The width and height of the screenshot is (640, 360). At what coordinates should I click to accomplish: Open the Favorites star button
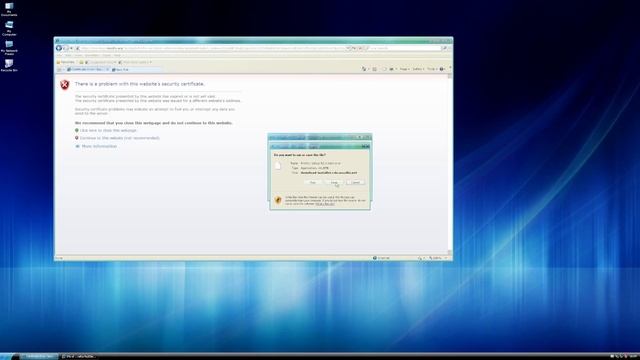click(66, 62)
